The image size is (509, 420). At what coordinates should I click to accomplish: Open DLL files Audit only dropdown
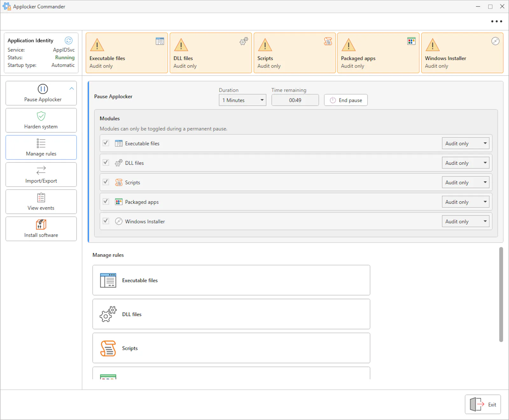(x=465, y=163)
